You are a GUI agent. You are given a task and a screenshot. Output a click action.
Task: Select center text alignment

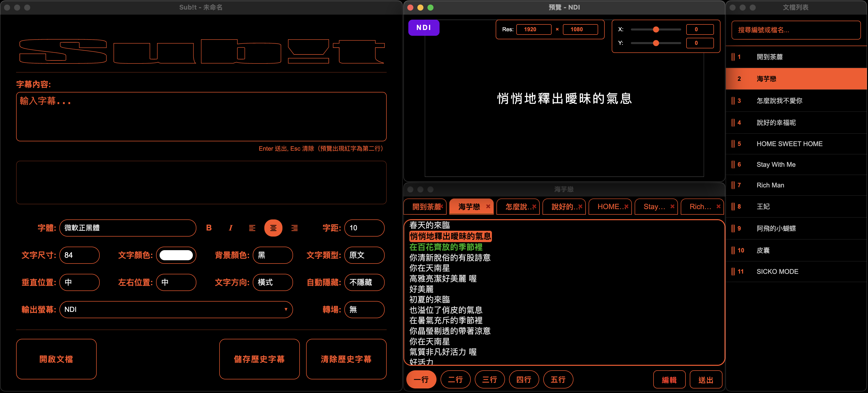click(x=273, y=228)
